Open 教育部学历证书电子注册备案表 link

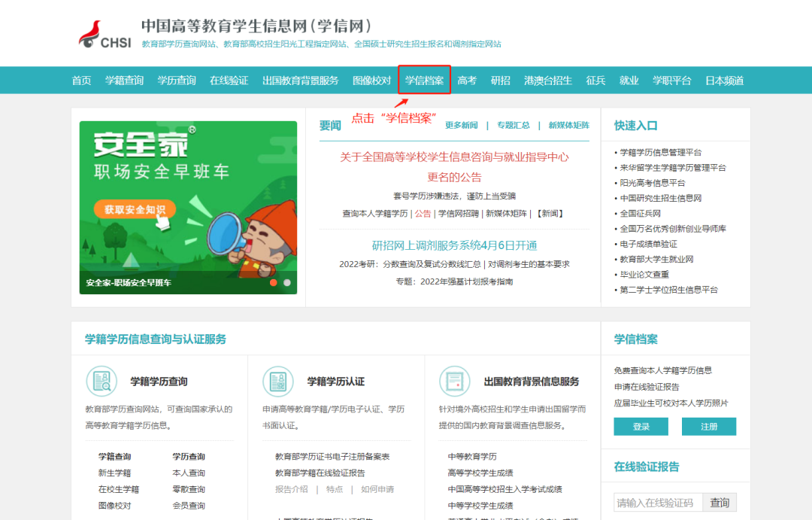point(332,457)
